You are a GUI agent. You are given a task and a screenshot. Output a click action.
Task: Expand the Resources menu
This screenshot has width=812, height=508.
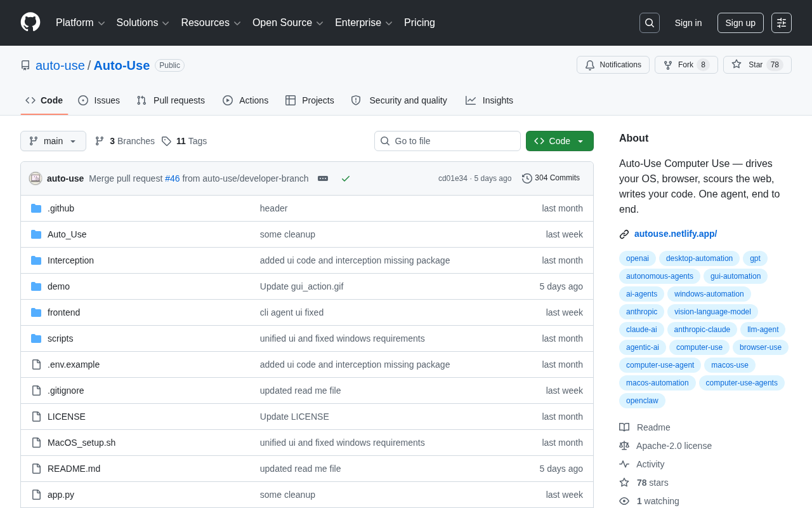(211, 23)
